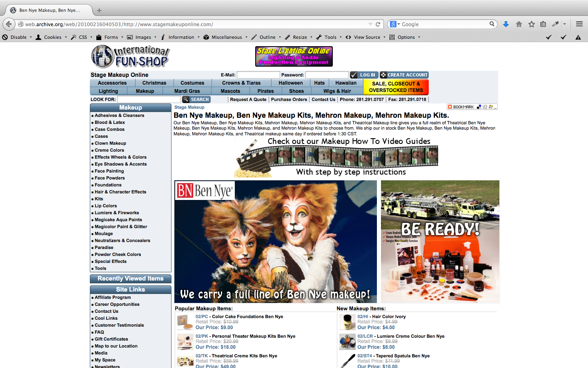
Task: Switch to the Halloween category tab
Action: [x=290, y=83]
